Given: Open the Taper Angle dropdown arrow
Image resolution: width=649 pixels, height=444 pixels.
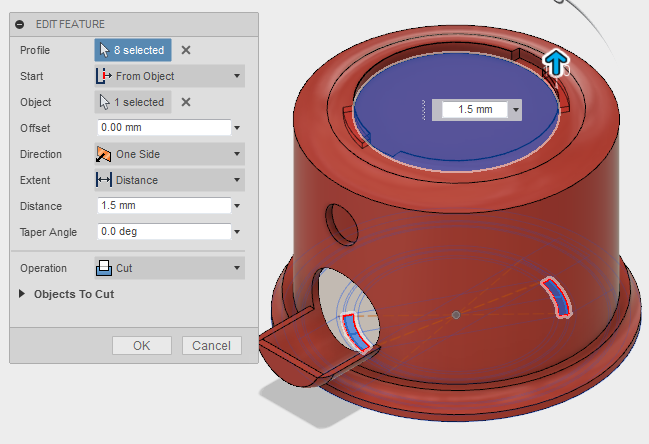Looking at the screenshot, I should point(237,232).
